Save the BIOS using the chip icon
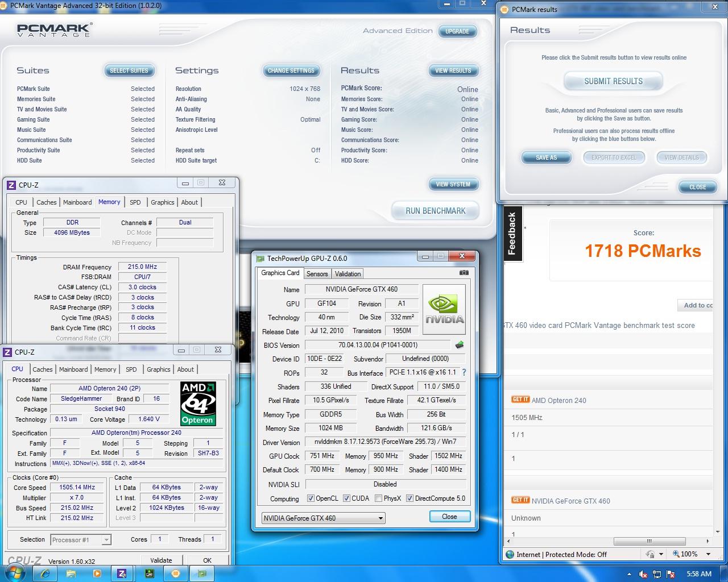 pos(459,344)
